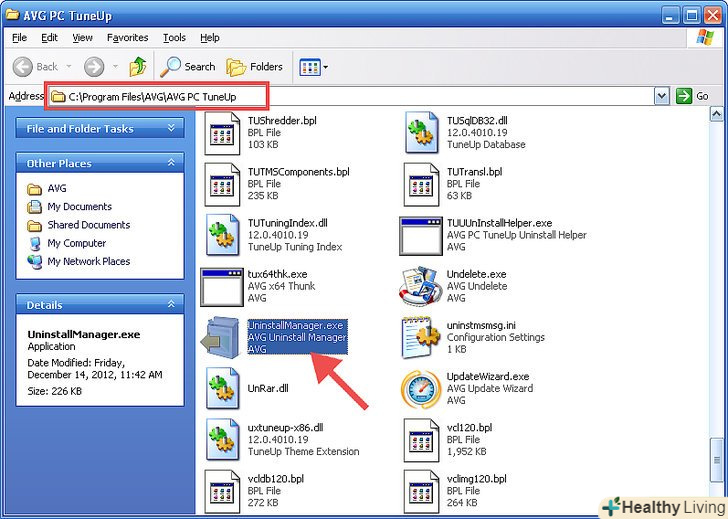The height and width of the screenshot is (519, 728).
Task: Select the uxtuneup-x86.dll file name
Action: (285, 428)
